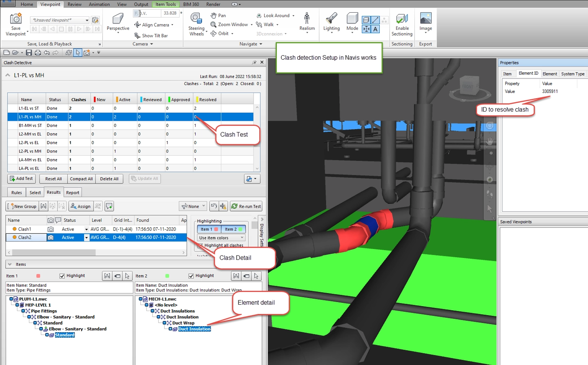
Task: Click the Add Test button
Action: (x=22, y=179)
